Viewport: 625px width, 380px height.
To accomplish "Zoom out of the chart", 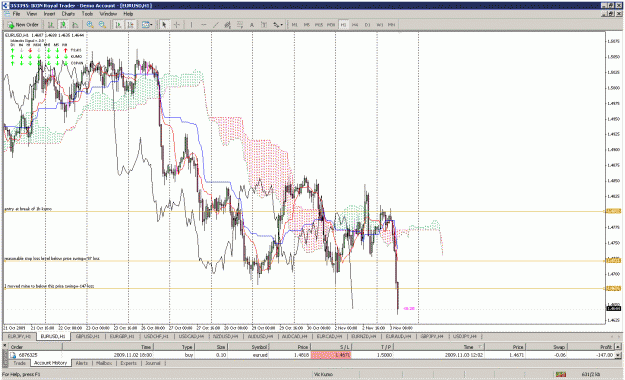I will coord(102,25).
